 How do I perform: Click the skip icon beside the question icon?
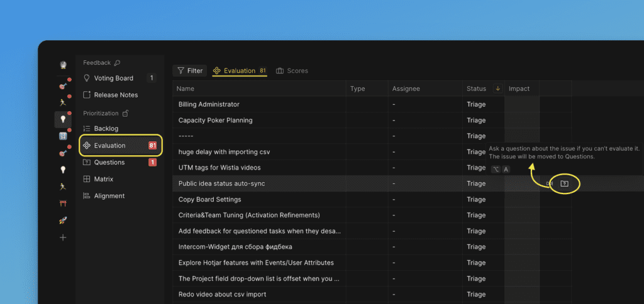tap(549, 183)
